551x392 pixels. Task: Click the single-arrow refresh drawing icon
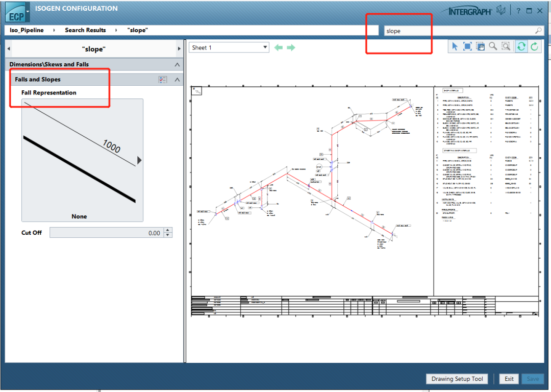pos(535,46)
